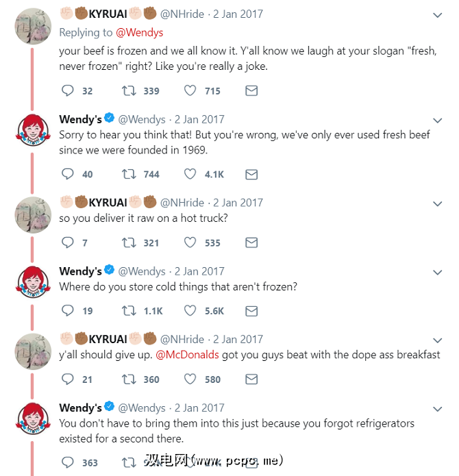
Task: Reply to Wendy's 'forgot refrigerators' tweet
Action: pos(67,463)
